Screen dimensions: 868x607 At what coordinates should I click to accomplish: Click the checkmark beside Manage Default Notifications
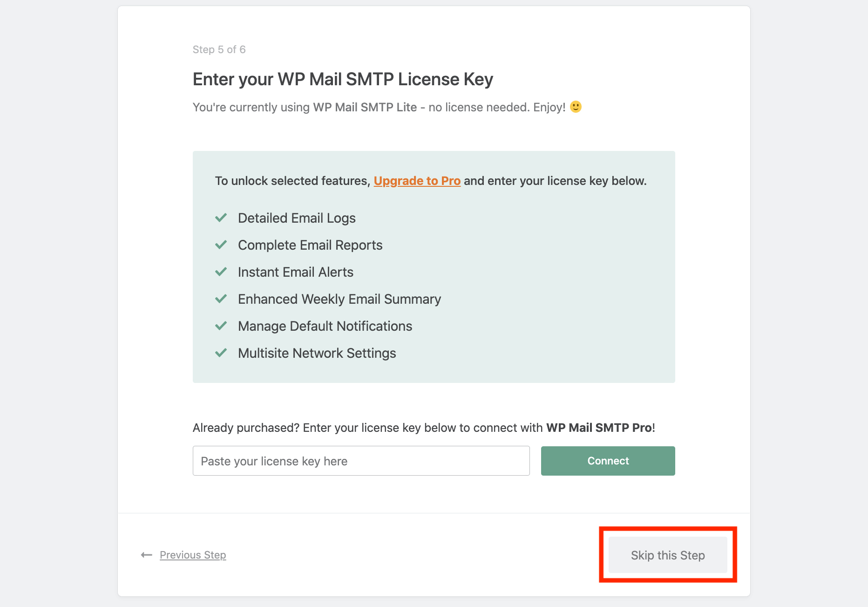221,326
